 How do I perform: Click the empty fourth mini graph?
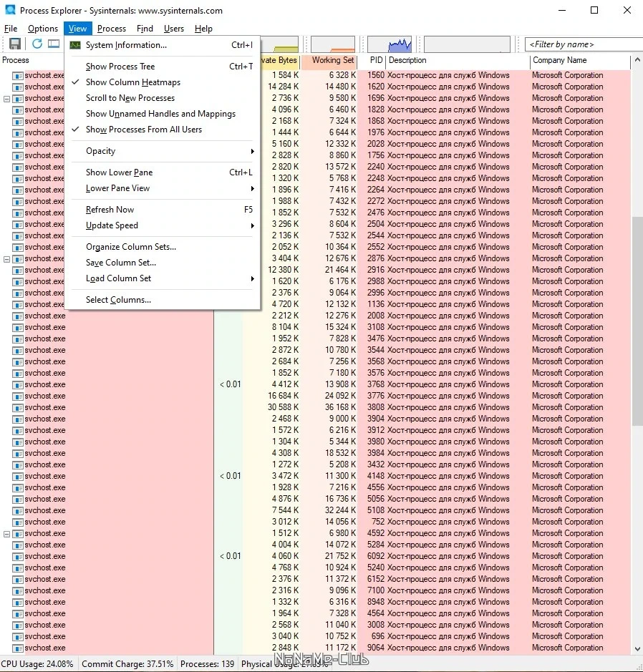click(x=468, y=44)
